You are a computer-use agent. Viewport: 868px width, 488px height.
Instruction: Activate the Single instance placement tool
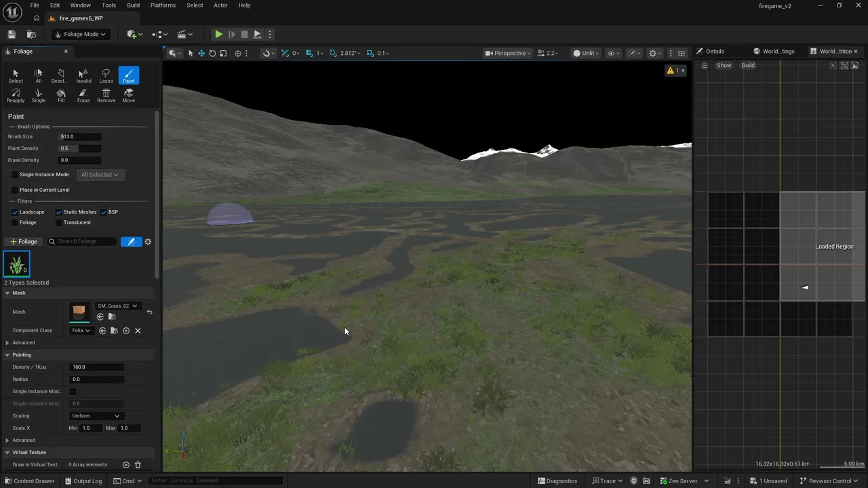click(38, 96)
